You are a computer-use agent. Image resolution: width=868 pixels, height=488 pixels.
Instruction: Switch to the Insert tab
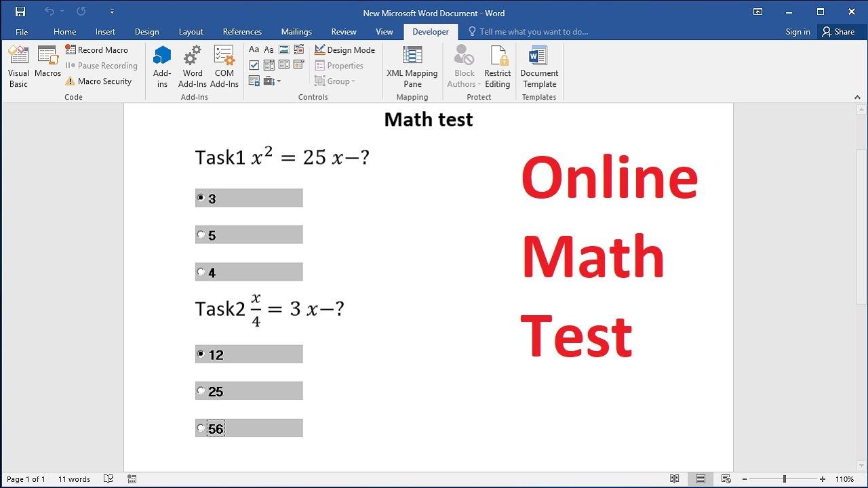point(105,32)
